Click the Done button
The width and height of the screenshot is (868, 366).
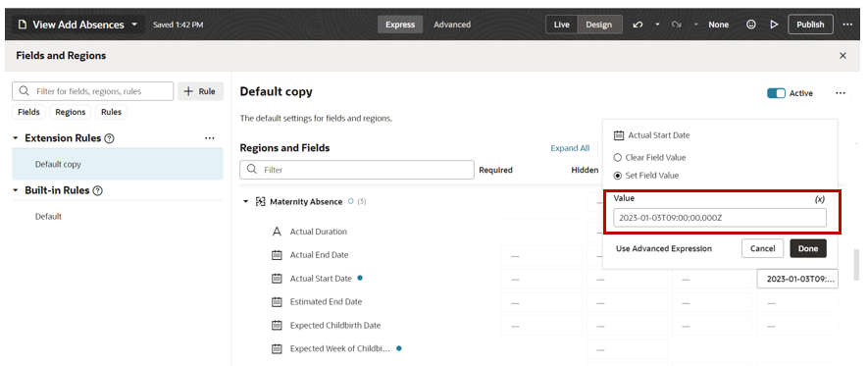click(807, 248)
